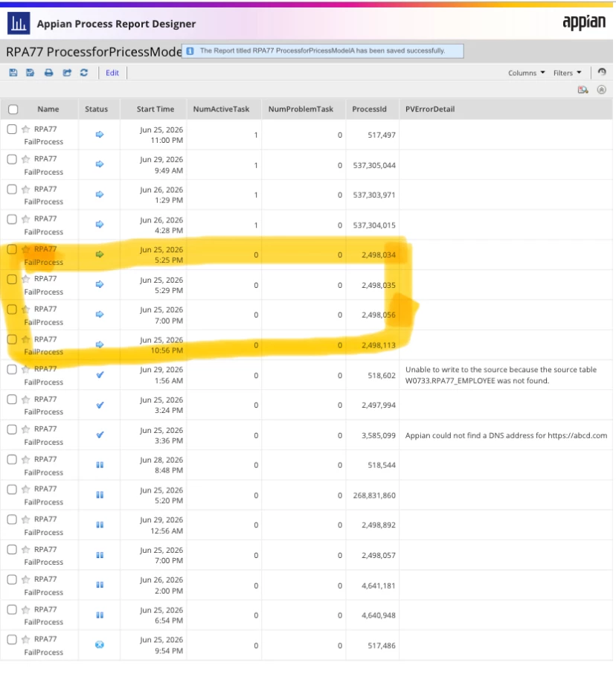Screen dimensions: 616x686
Task: Open RPA77 FailProcess with ProcessId 537,304,015
Action: tap(44, 225)
